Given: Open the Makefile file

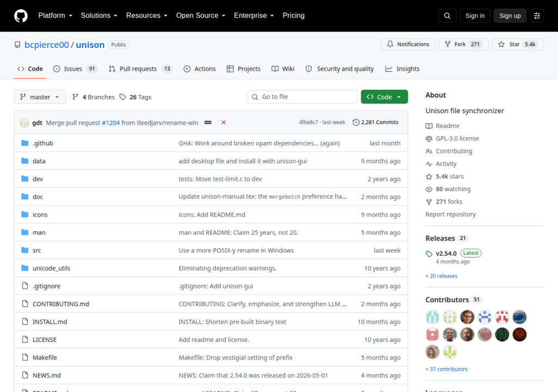Looking at the screenshot, I should click(x=45, y=357).
